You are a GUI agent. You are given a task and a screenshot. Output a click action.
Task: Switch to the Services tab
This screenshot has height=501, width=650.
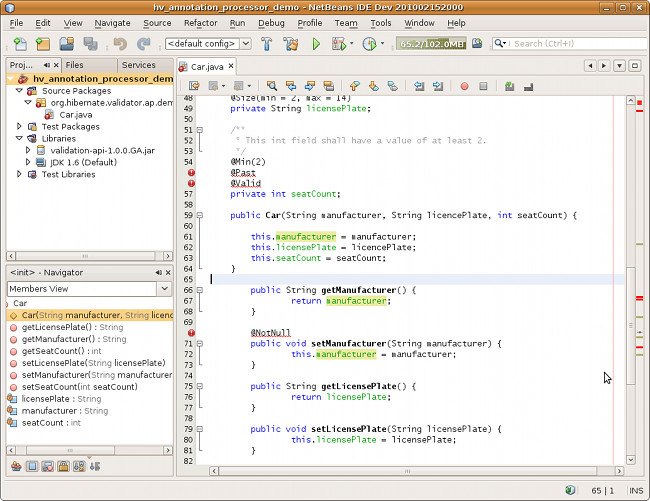(139, 65)
